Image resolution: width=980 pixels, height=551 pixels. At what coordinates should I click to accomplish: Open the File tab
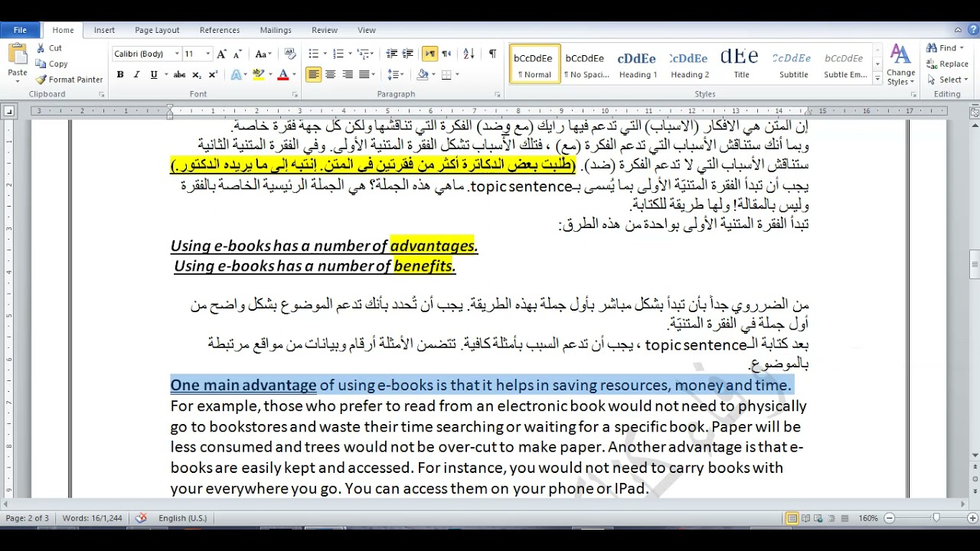[21, 30]
